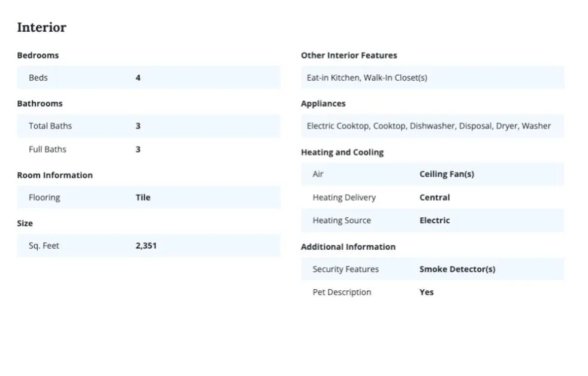The height and width of the screenshot is (376, 588).
Task: Click the Heating Source Electric value
Action: click(435, 220)
